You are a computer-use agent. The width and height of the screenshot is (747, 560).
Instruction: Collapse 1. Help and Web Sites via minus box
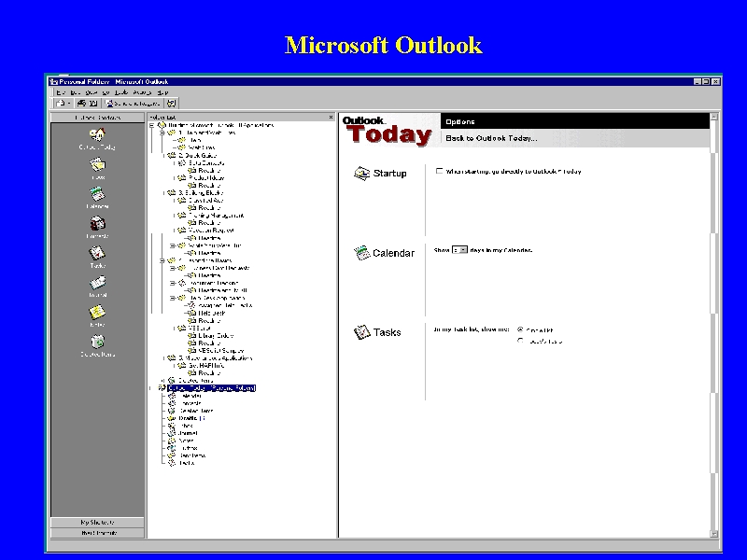tap(162, 133)
